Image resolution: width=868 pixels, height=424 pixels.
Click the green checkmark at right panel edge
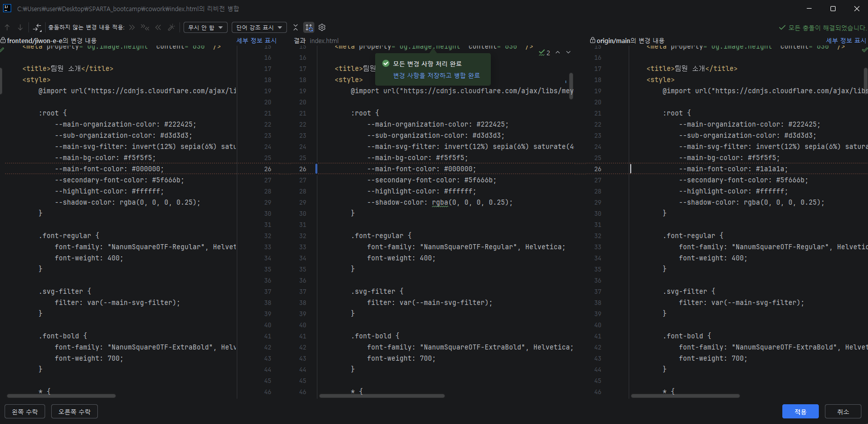pyautogui.click(x=864, y=49)
